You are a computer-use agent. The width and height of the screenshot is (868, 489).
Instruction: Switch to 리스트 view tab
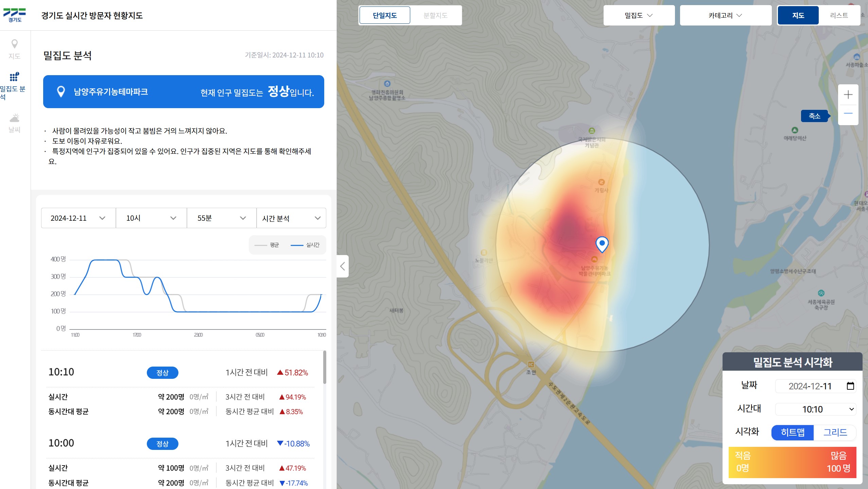point(839,15)
